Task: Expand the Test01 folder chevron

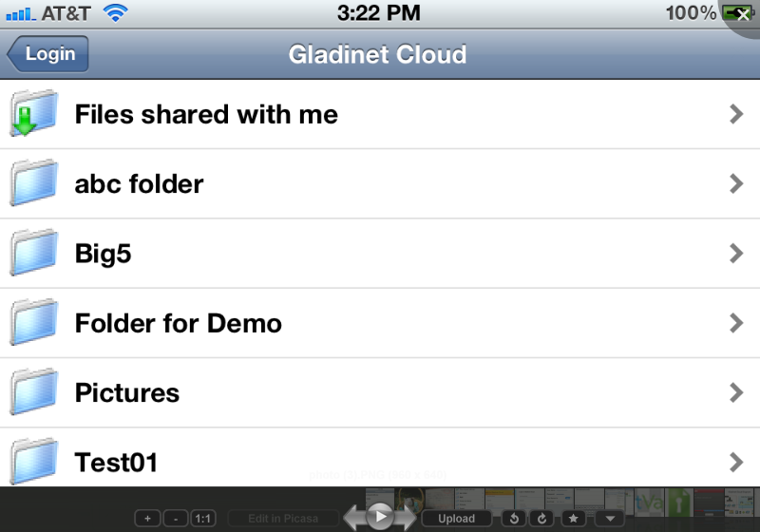Action: 735,463
